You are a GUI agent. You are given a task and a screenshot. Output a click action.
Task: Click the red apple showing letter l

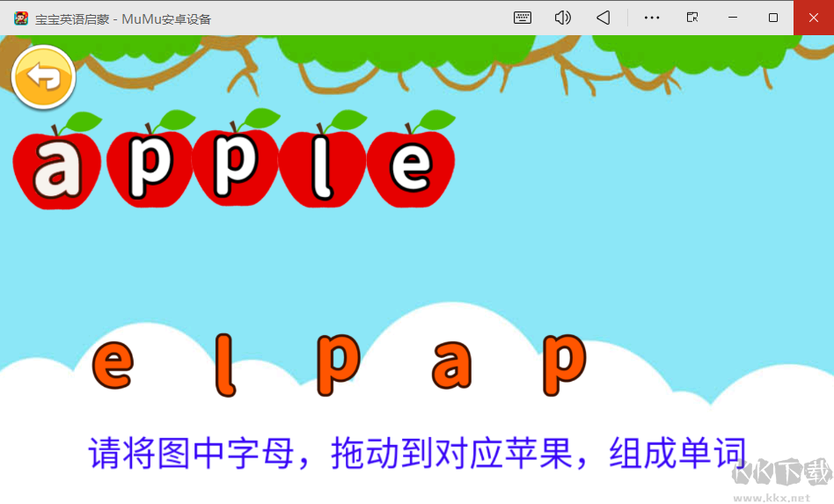(322, 165)
